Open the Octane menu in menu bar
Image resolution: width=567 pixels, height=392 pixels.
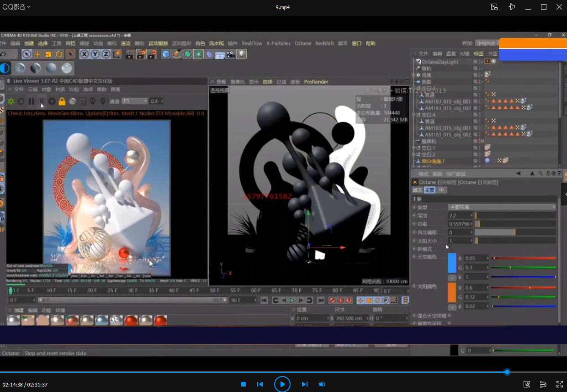[302, 43]
